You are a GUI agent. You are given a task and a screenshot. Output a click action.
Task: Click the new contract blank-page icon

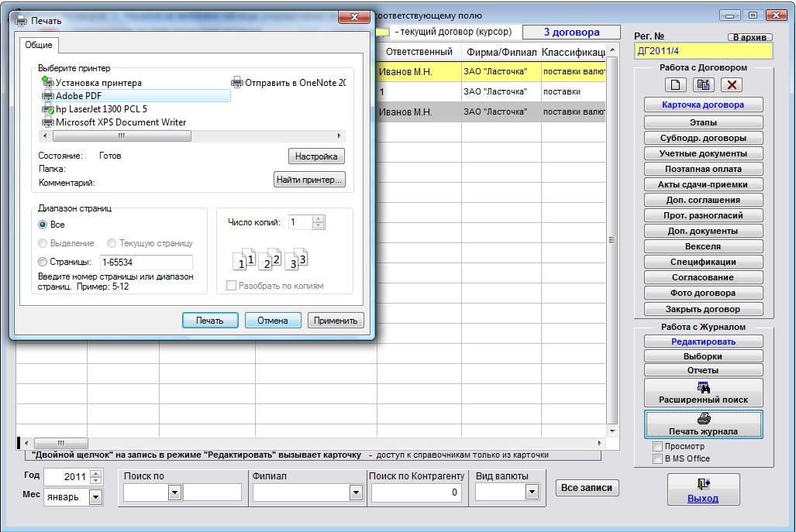point(675,84)
